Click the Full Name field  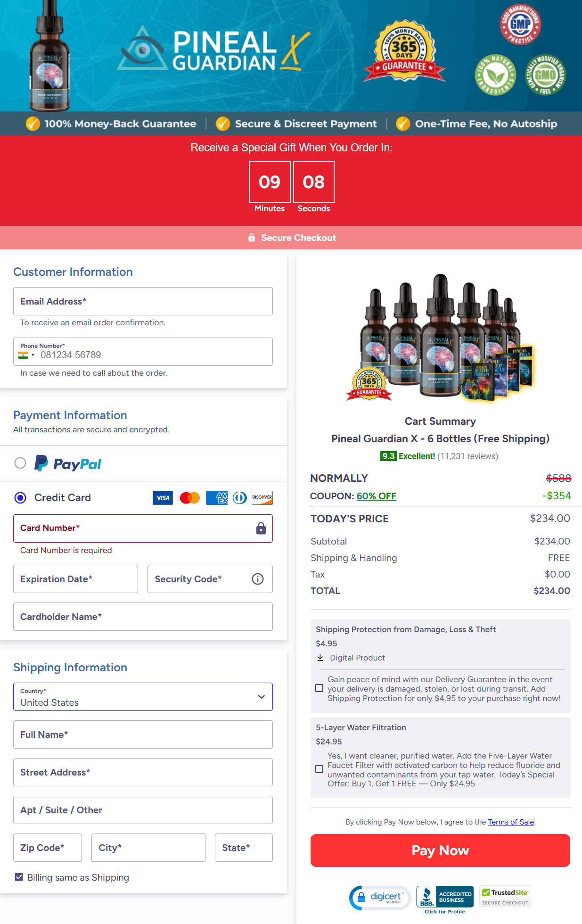pos(143,734)
